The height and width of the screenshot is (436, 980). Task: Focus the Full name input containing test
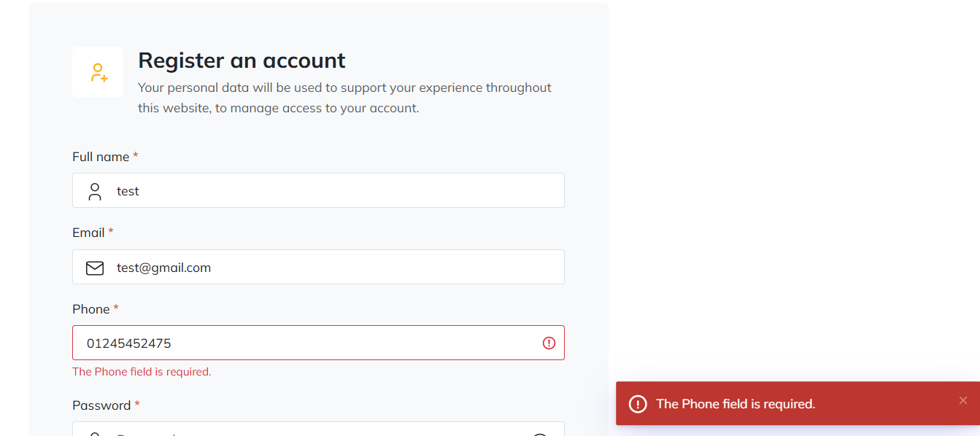pyautogui.click(x=318, y=190)
